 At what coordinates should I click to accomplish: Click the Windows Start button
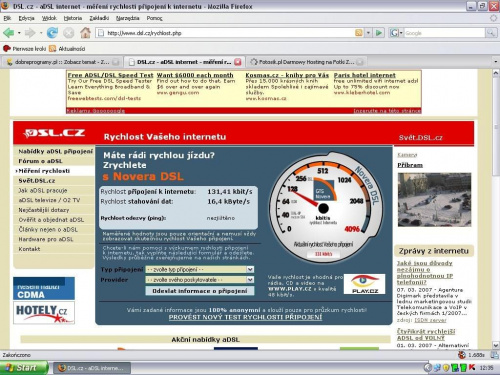pos(24,368)
